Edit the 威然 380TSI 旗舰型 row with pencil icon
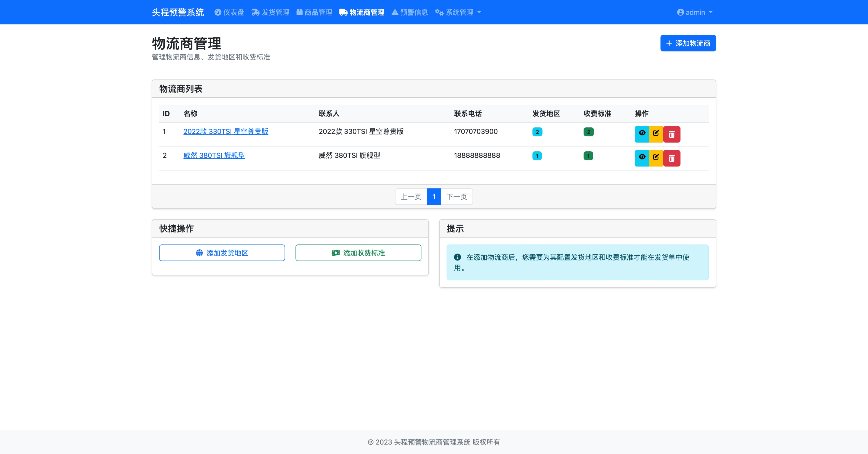 point(656,158)
